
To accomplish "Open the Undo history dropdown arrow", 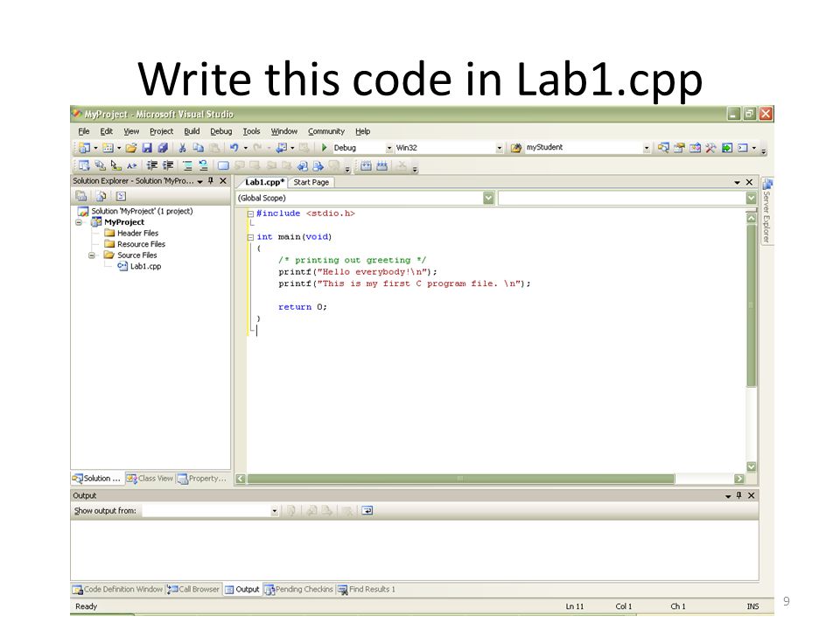I will (246, 148).
